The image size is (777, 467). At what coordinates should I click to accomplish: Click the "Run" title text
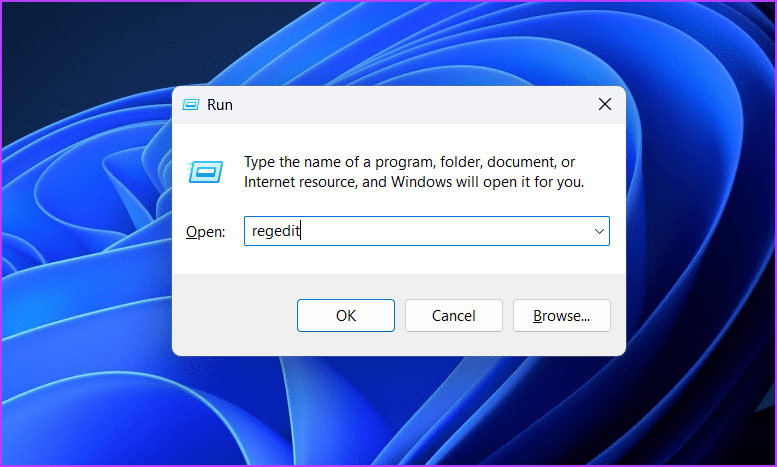[220, 105]
